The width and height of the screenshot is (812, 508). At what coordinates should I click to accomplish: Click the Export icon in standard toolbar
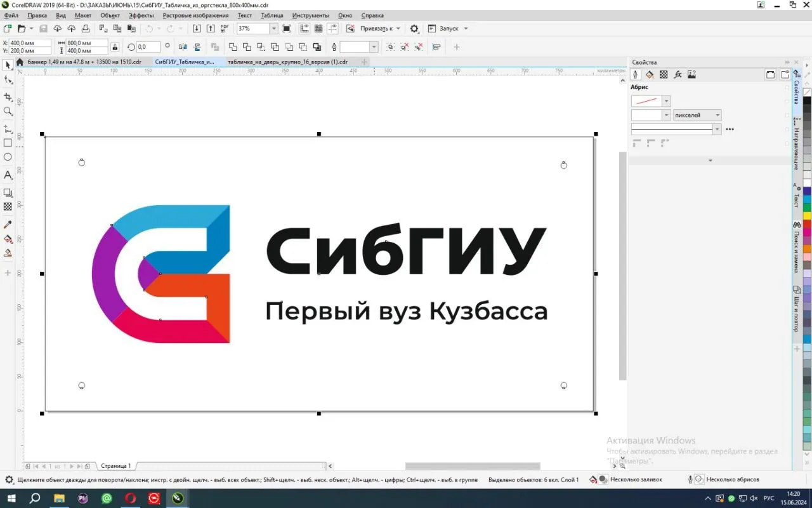(211, 29)
